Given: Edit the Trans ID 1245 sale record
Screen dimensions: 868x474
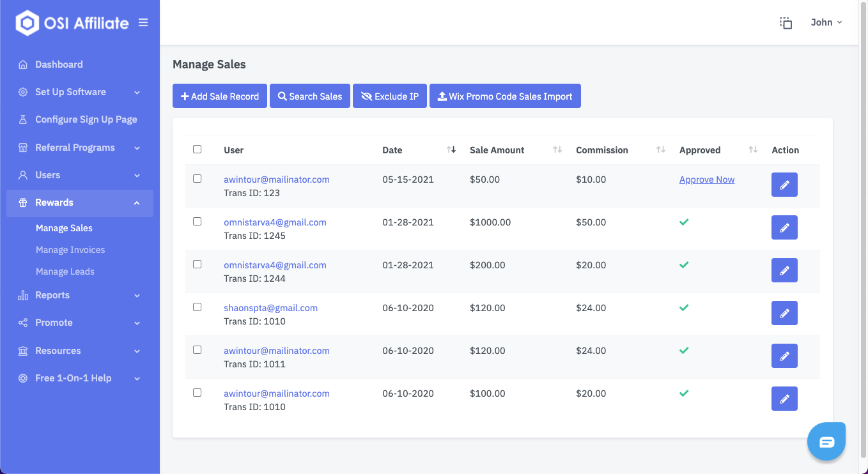Looking at the screenshot, I should pyautogui.click(x=784, y=227).
